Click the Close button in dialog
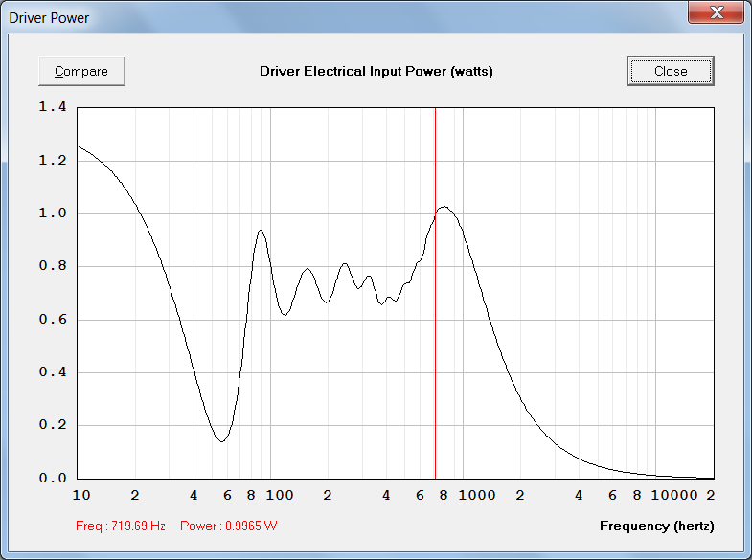752x560 pixels. pos(671,72)
